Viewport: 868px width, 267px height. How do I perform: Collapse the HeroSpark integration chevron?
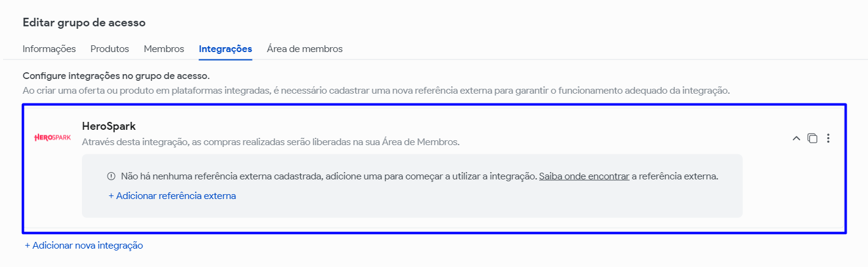click(796, 138)
